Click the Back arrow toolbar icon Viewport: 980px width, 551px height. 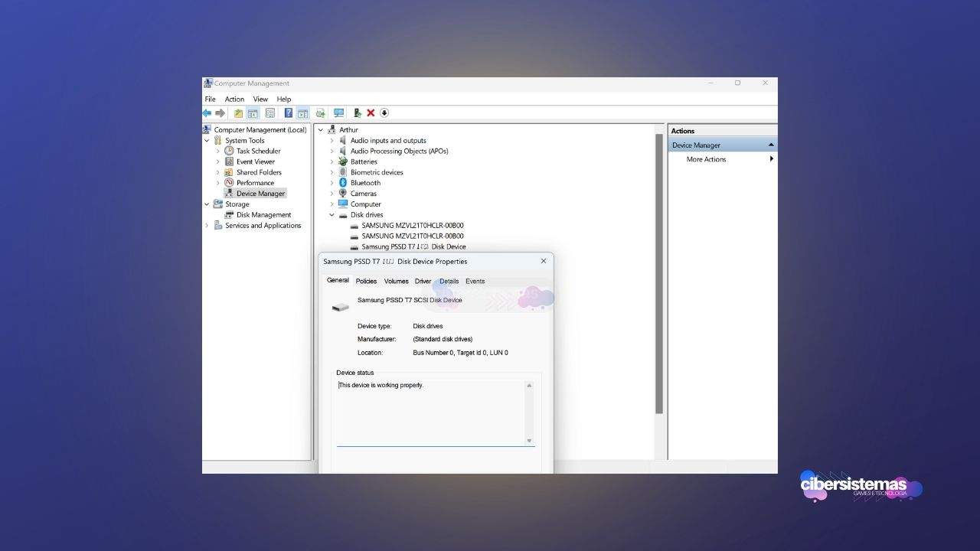[207, 113]
